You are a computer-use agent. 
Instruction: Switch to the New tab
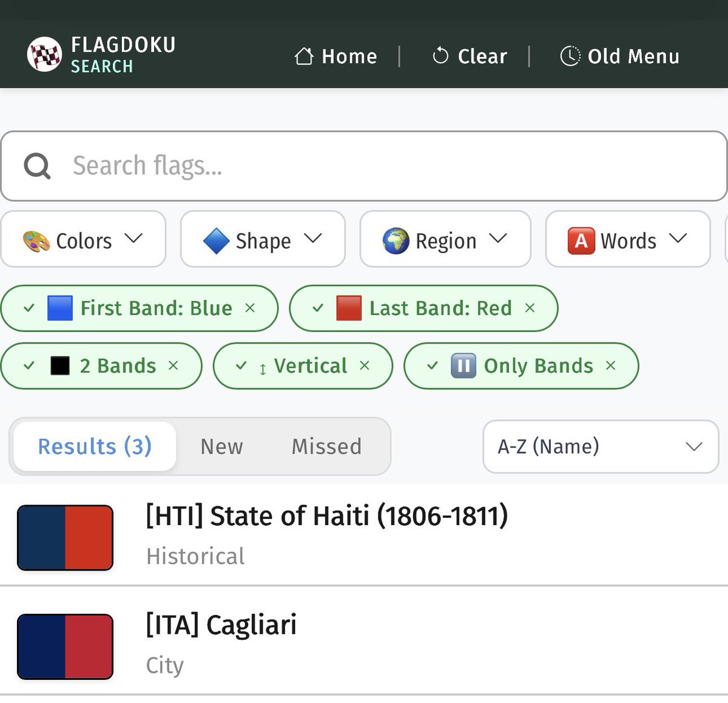[221, 446]
